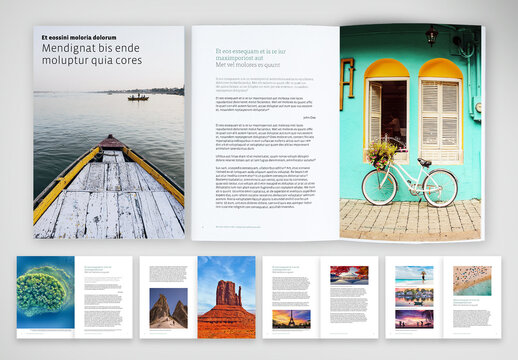
Task: Select the twin rock spires photo
Action: pyautogui.click(x=168, y=308)
